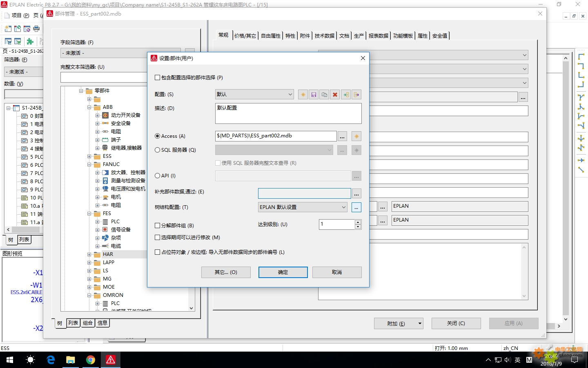Click the 确定 button

pos(283,272)
